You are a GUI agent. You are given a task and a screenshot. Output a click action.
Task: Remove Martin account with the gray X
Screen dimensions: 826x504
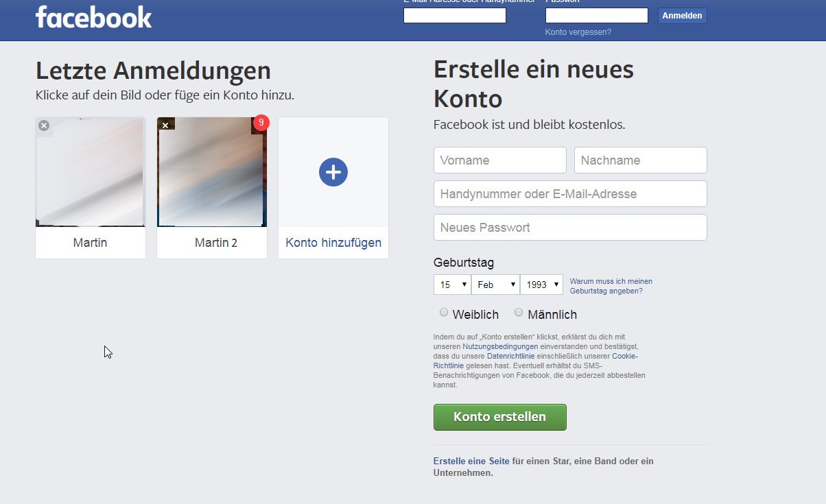(x=44, y=125)
